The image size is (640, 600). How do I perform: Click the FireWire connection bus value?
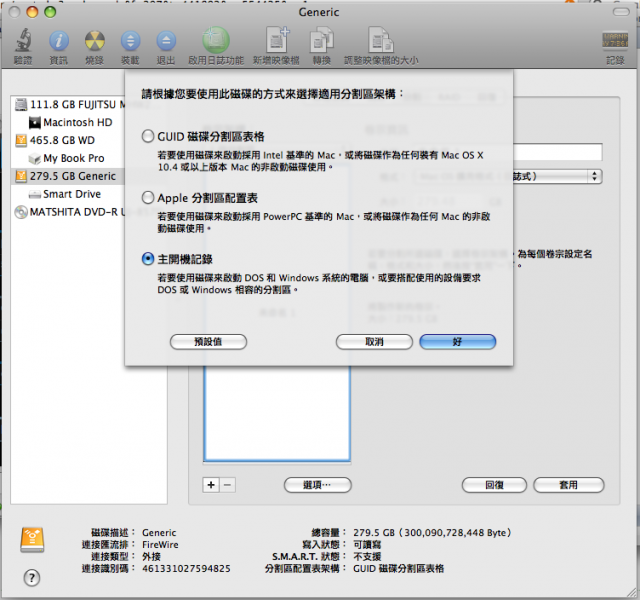[160, 544]
